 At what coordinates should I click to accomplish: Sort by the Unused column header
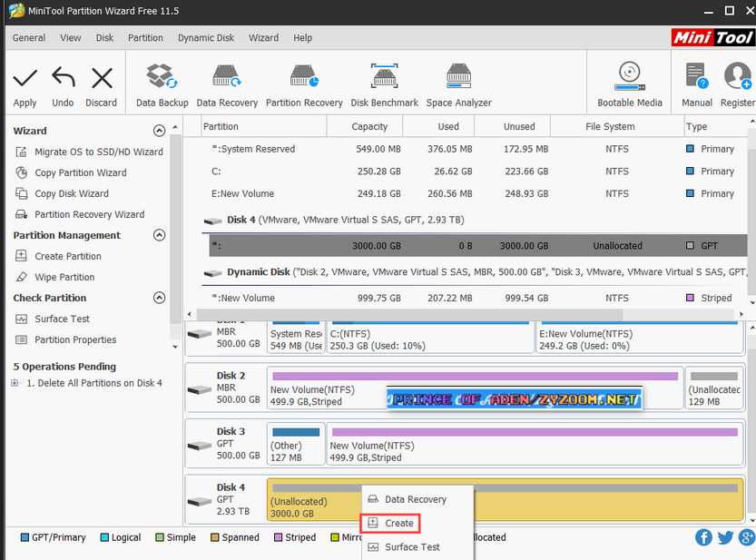point(512,126)
